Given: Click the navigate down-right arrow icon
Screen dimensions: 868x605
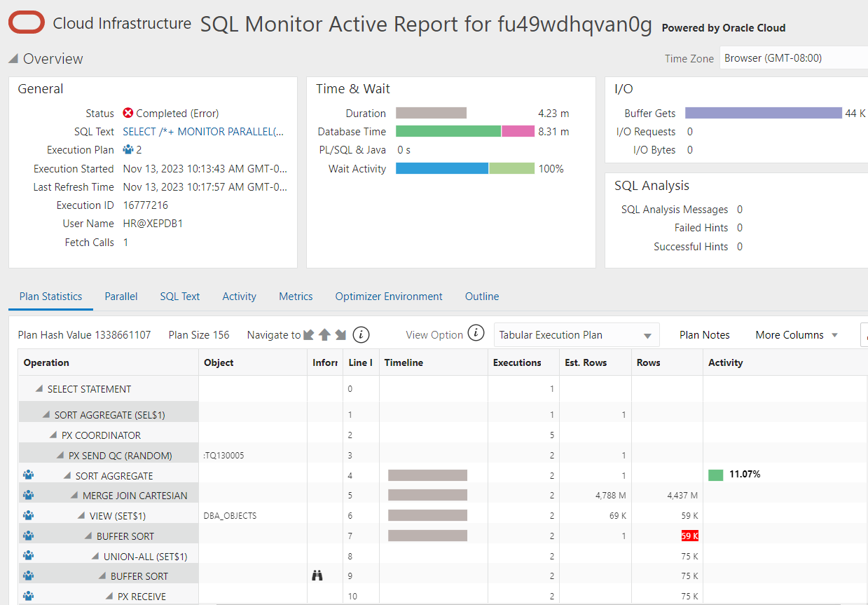Looking at the screenshot, I should tap(340, 334).
